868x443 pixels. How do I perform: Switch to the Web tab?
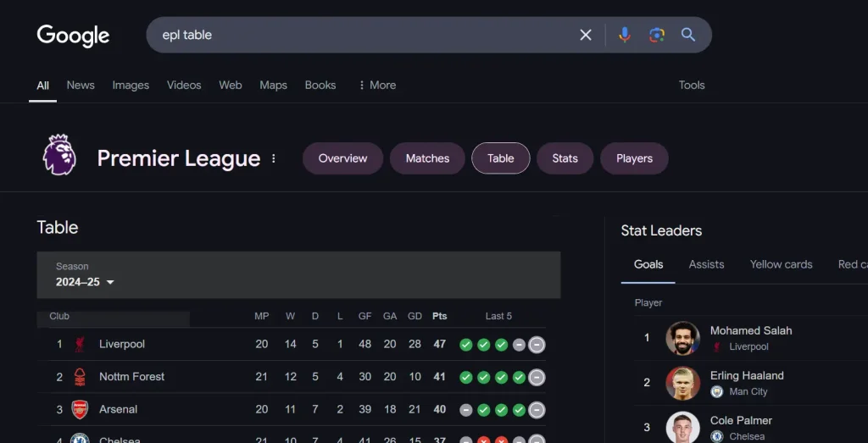[x=231, y=86]
